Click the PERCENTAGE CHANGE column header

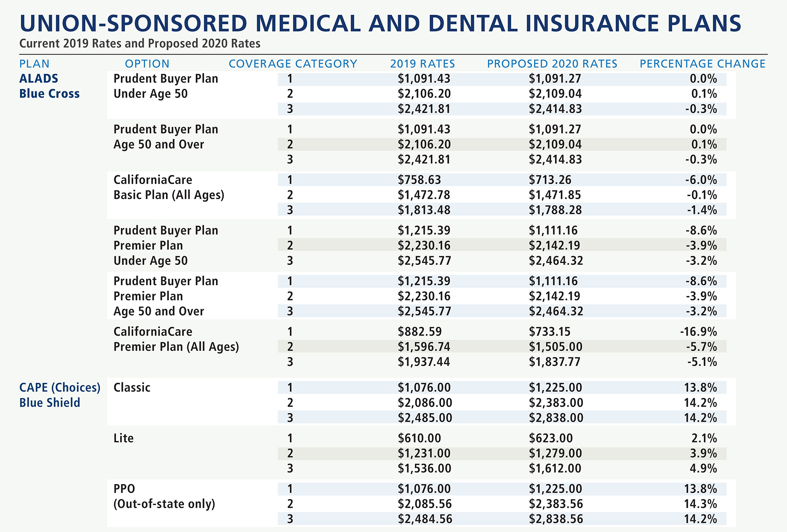tap(703, 64)
